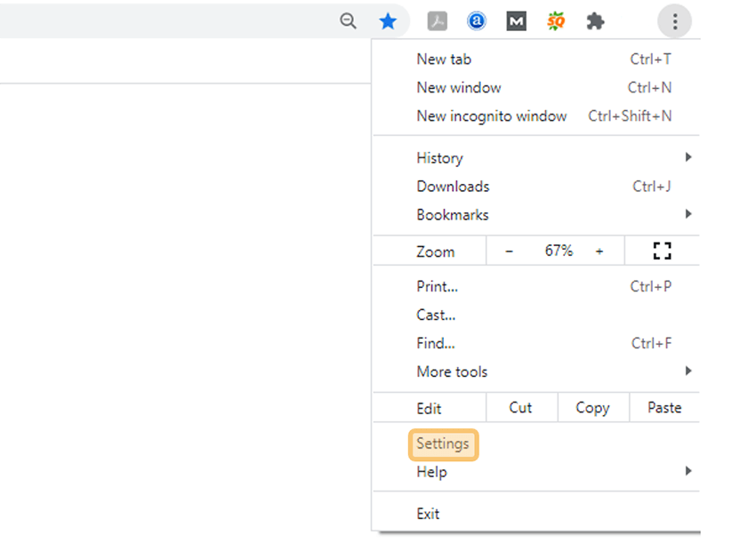Expand the Help submenu

click(536, 472)
